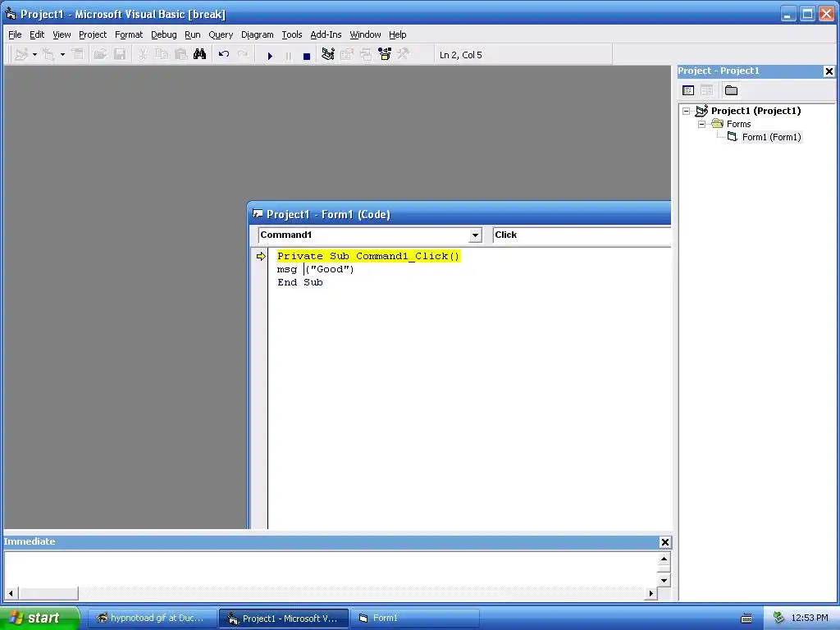Click the keyboard icon in system tray

pos(746,619)
